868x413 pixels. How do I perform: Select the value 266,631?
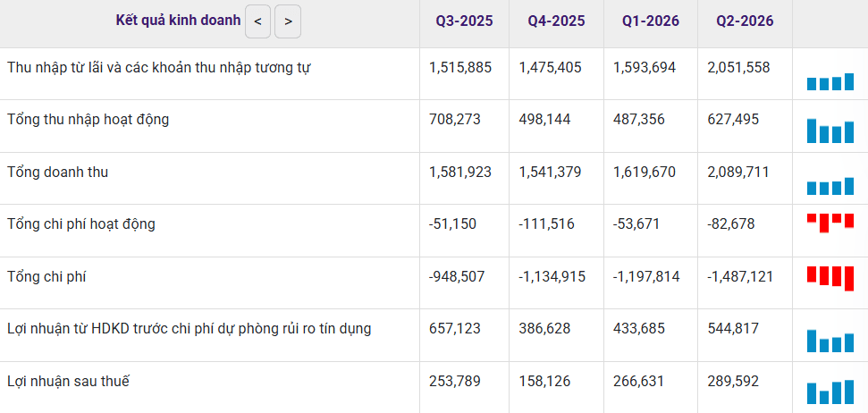(639, 381)
